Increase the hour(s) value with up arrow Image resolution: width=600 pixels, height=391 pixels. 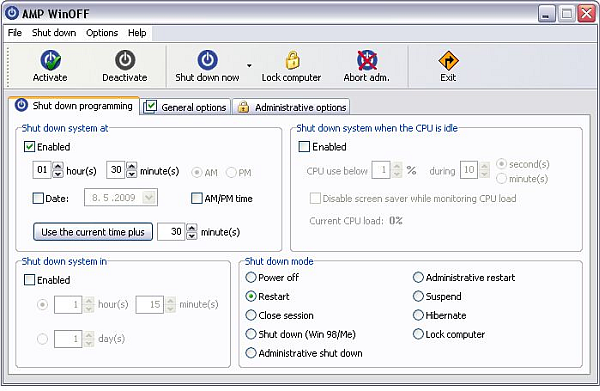click(57, 166)
